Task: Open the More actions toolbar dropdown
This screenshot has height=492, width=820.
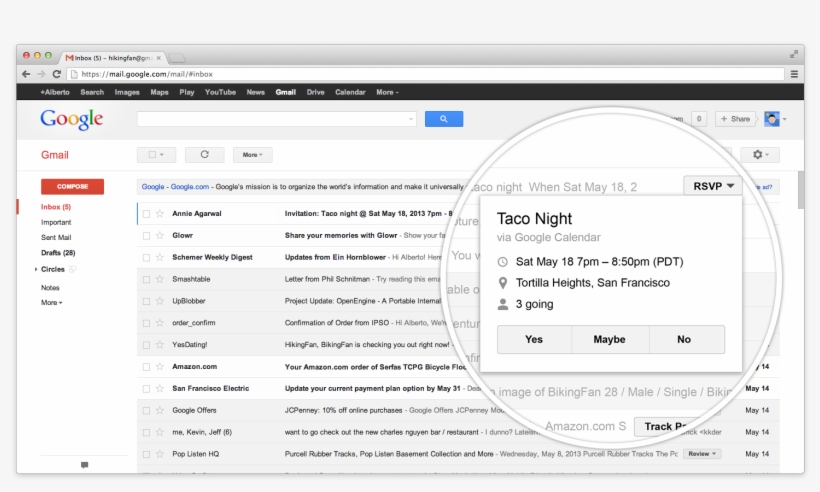Action: point(253,155)
